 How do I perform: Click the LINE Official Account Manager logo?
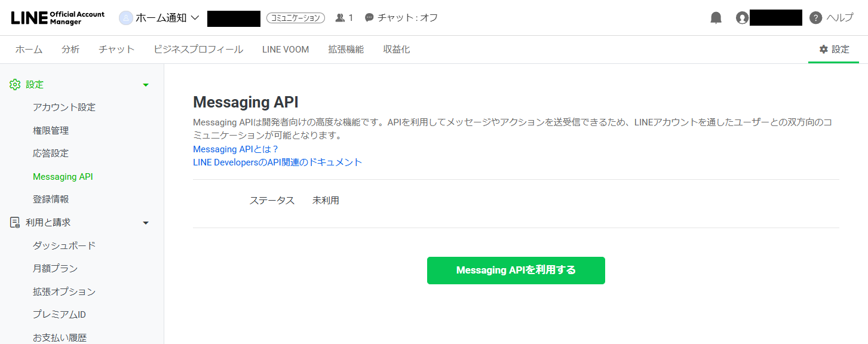click(58, 18)
